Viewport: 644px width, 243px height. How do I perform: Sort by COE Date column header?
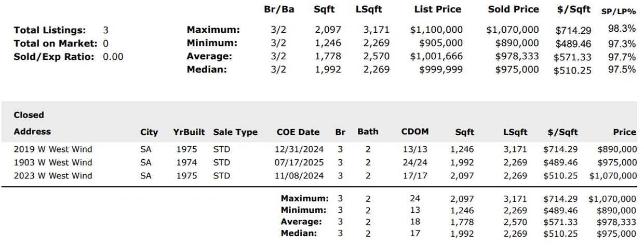tap(298, 132)
